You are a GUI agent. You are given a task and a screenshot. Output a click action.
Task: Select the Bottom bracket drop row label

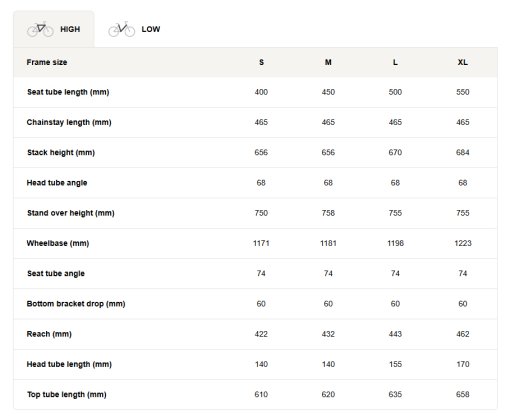pos(76,304)
